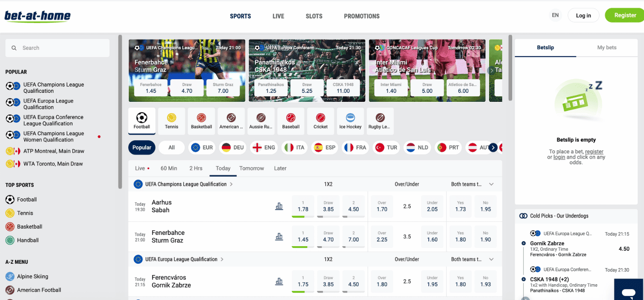Select the Cricket sport icon tile
This screenshot has height=300, width=644.
(x=321, y=121)
